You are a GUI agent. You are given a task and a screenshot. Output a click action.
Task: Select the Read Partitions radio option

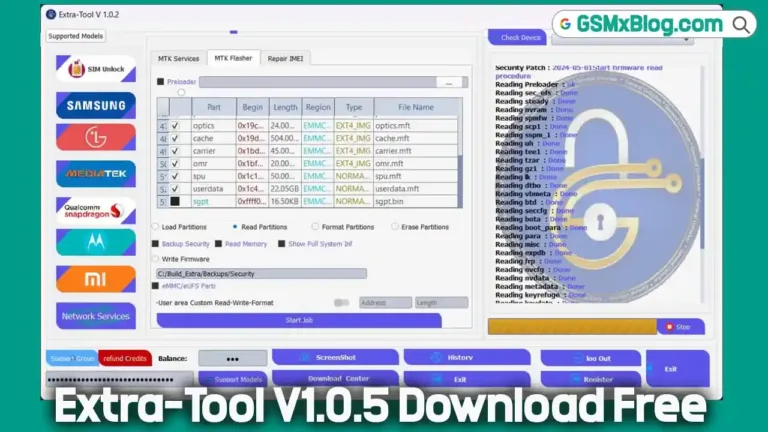tap(235, 227)
